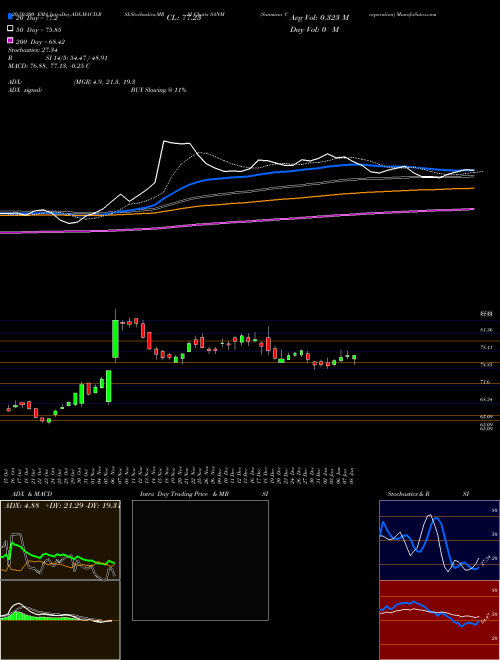Click the 81.36 price axis label
Viewport: 500px width, 660px height.
486,330
